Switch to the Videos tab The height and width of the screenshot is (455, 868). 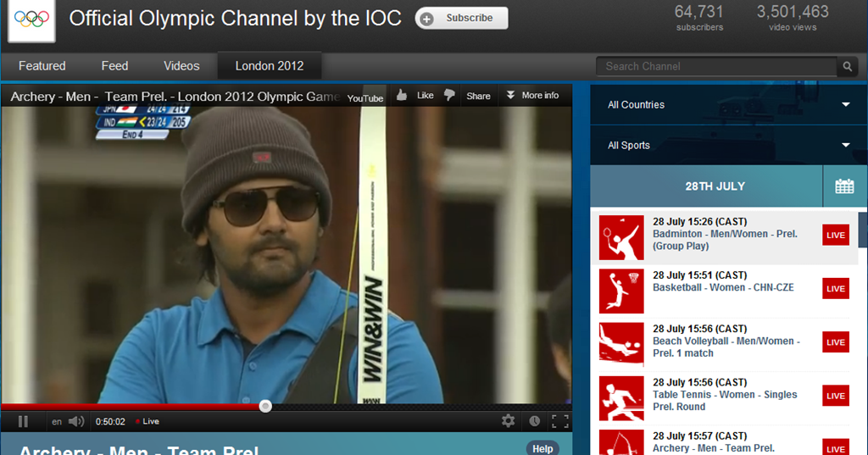(x=181, y=66)
